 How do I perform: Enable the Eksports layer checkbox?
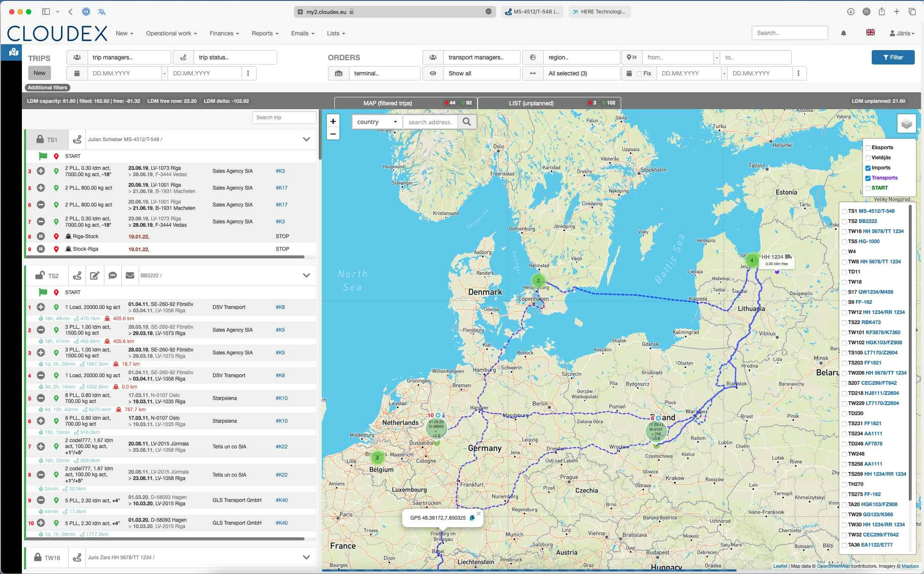click(x=868, y=148)
